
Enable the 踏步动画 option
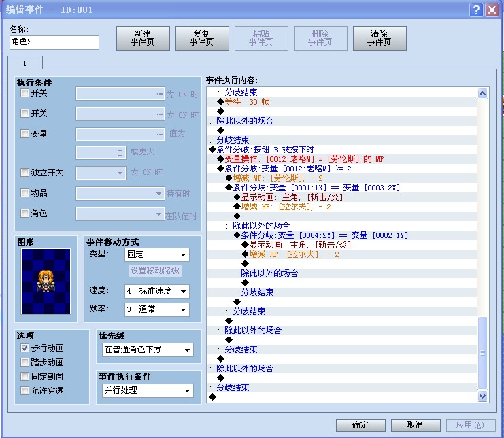point(24,362)
